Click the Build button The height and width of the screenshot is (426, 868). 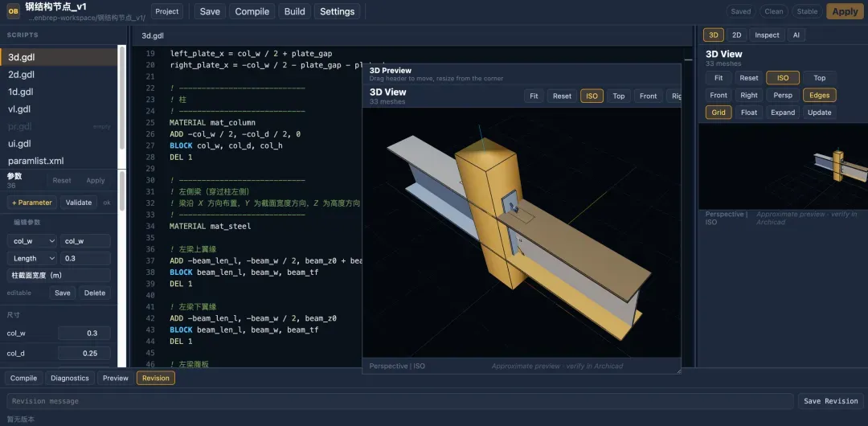click(x=294, y=11)
